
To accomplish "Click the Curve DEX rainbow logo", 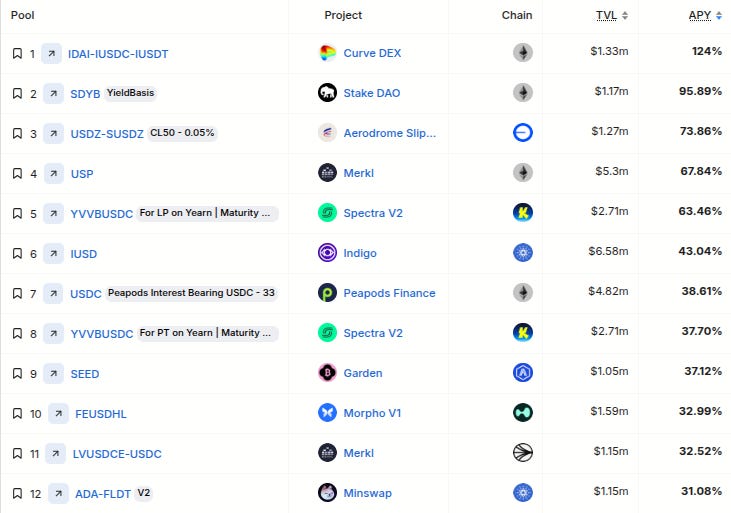I will click(x=327, y=53).
